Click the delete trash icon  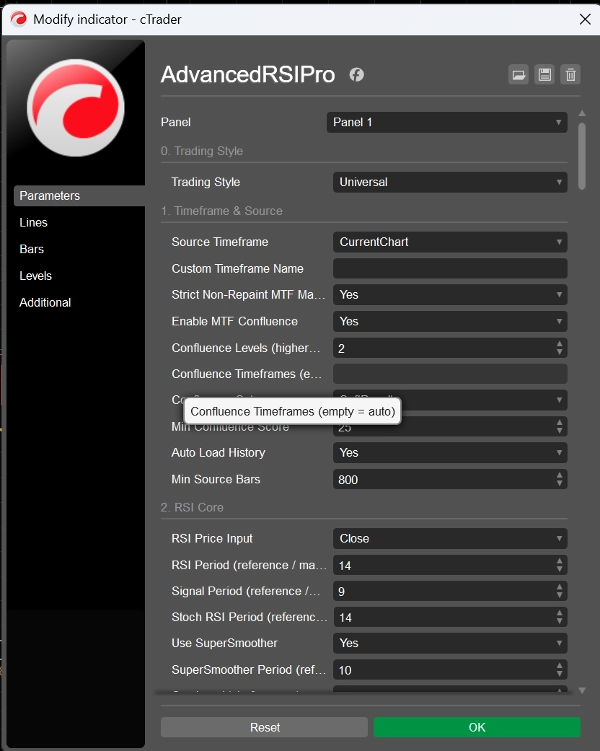570,75
